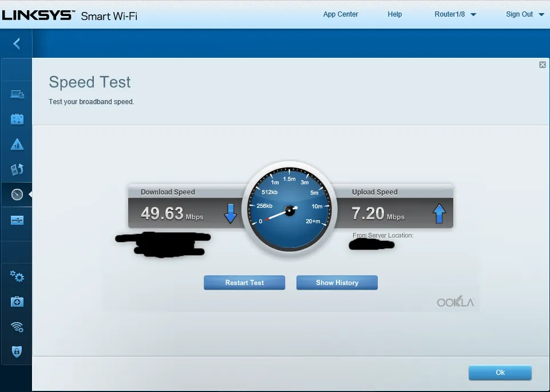
Task: Open Parental Controls triangle icon
Action: (17, 144)
